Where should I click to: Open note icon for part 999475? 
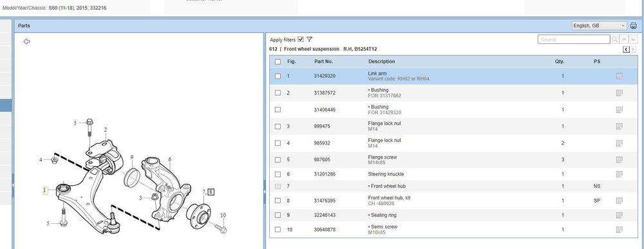(619, 126)
